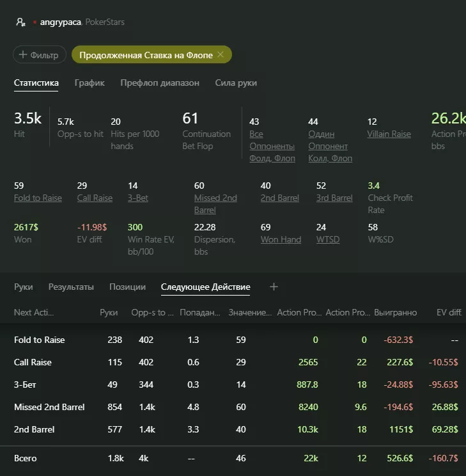Switch to the Результаты tab
The image size is (466, 476).
point(71,287)
